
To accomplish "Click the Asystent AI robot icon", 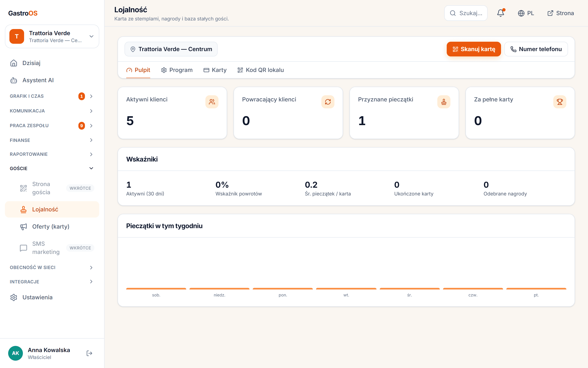I will click(x=14, y=80).
